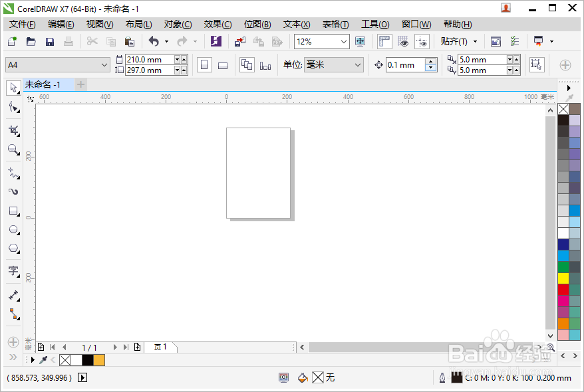Click the New document icon
This screenshot has height=392, width=584.
[x=12, y=41]
